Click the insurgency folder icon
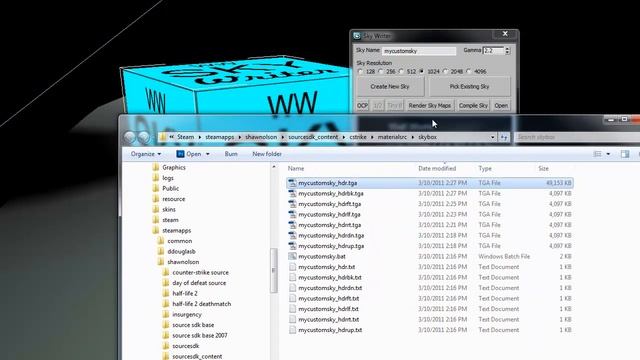 166,314
